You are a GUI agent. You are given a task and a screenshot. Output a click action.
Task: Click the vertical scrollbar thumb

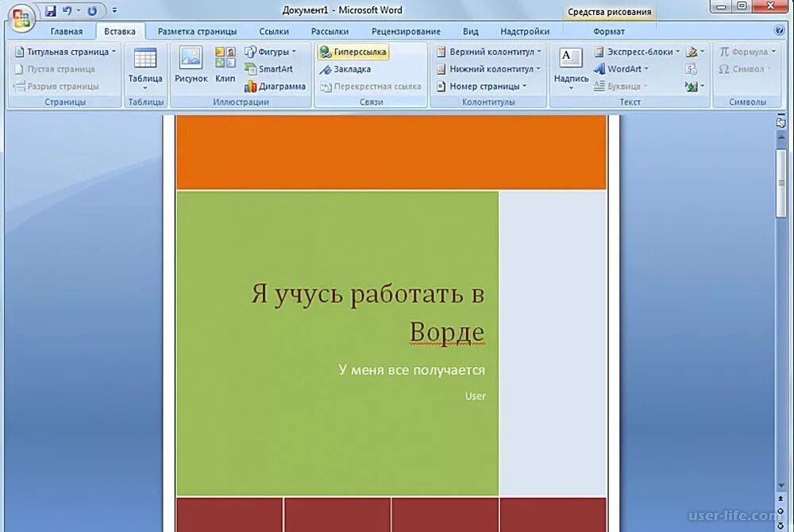click(x=781, y=182)
